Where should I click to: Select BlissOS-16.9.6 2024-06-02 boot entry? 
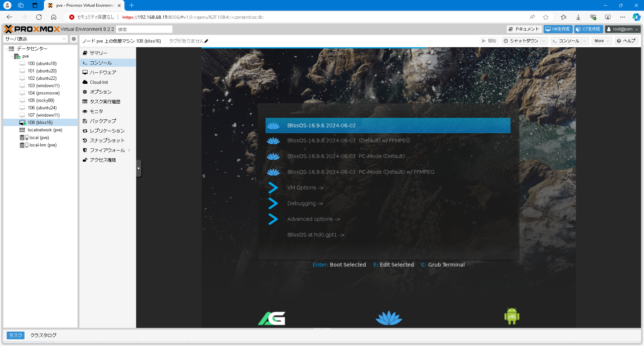(x=388, y=125)
